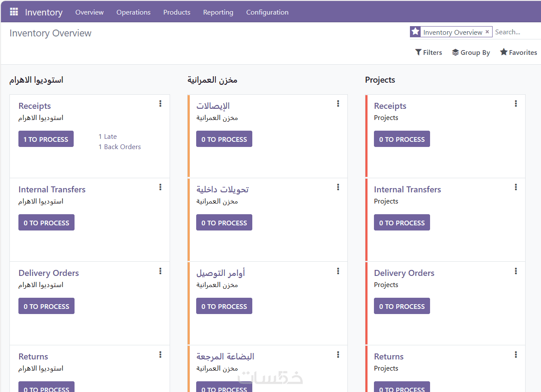
Task: Open the Operations menu
Action: (133, 12)
